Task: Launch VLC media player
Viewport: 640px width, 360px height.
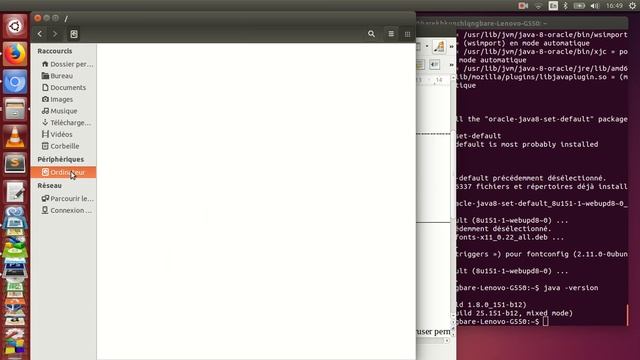Action: tap(15, 137)
